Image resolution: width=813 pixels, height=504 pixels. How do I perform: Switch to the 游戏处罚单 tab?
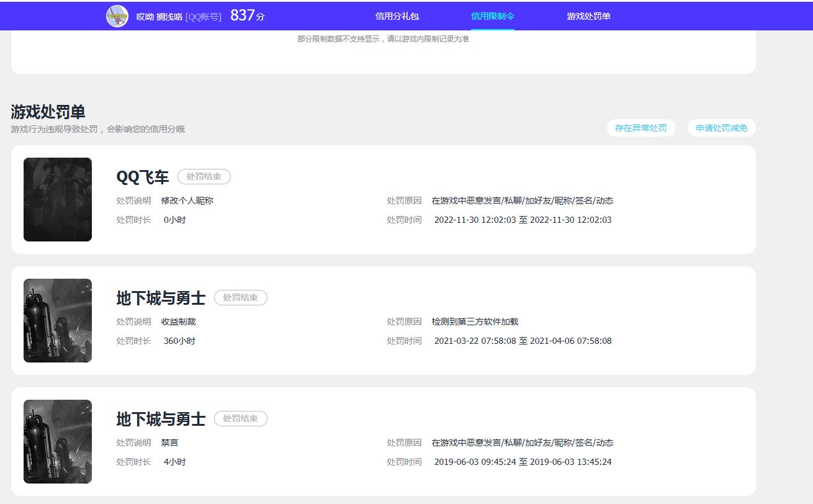(587, 16)
